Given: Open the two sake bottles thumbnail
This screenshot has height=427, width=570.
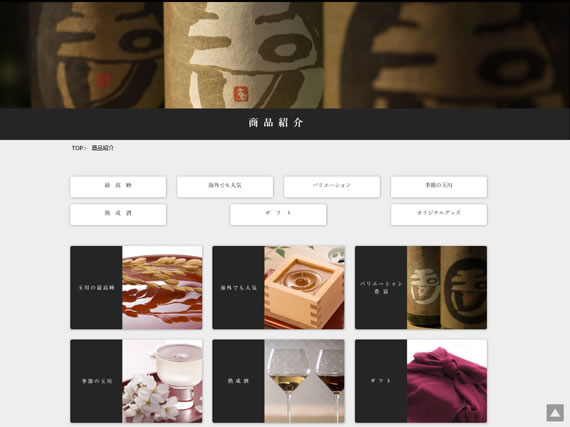Looking at the screenshot, I should [447, 287].
